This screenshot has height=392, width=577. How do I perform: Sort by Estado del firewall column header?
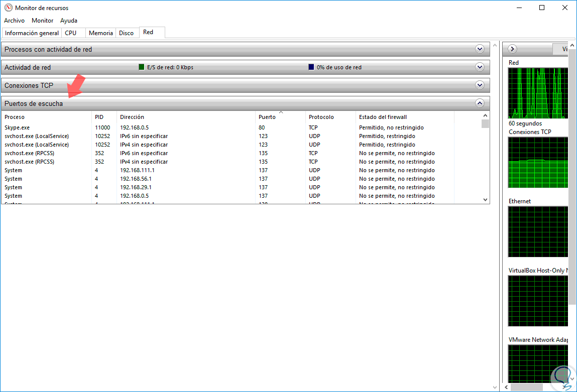point(405,117)
